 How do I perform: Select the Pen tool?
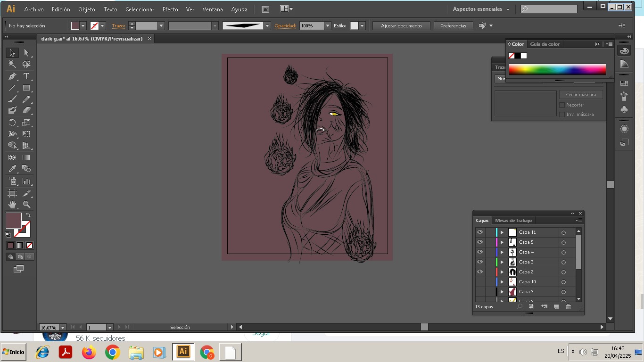click(12, 76)
